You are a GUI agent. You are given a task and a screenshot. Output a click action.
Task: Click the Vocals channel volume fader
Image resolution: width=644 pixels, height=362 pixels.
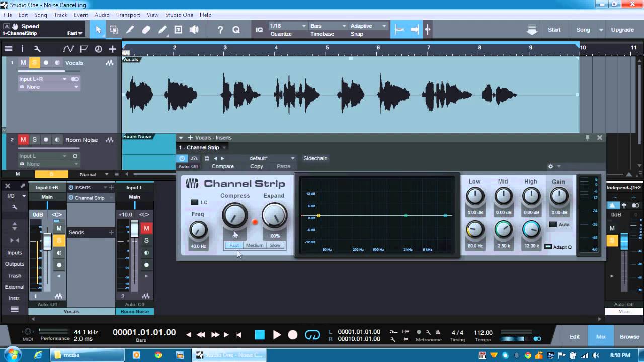pyautogui.click(x=47, y=242)
